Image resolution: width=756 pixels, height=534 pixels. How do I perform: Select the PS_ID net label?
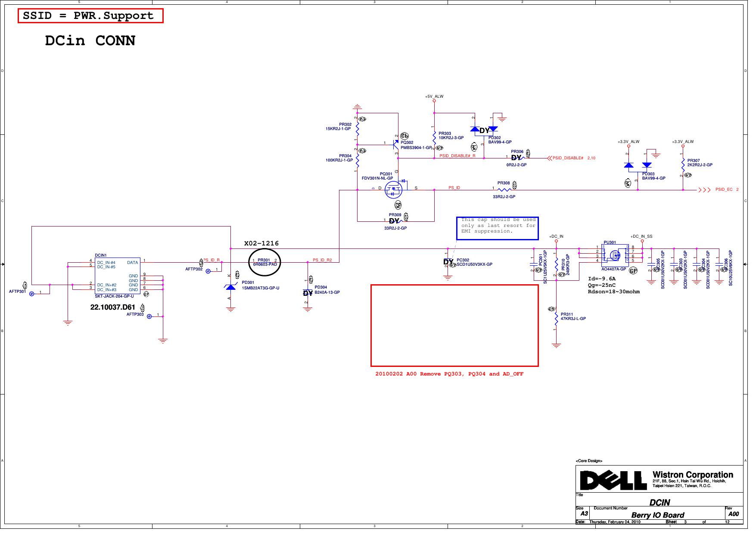point(454,188)
